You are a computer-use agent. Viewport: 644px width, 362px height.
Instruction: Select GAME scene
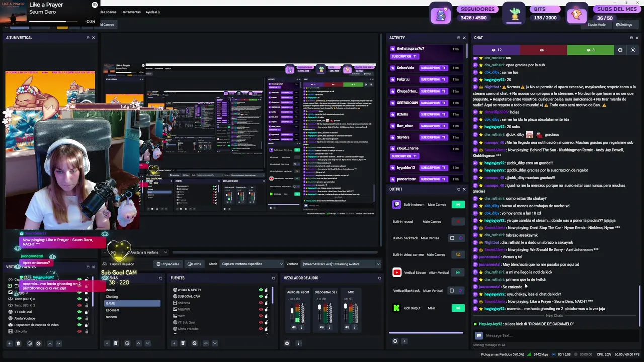[132, 303]
